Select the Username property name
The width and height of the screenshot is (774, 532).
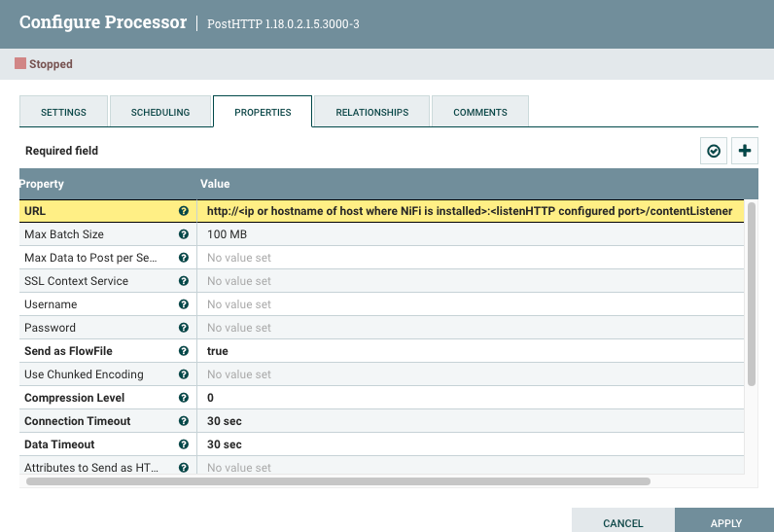[x=51, y=304]
